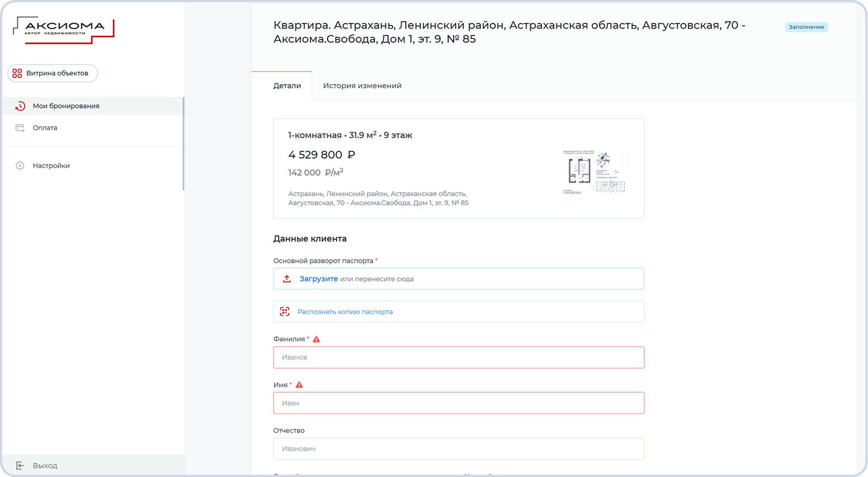Image resolution: width=868 pixels, height=477 pixels.
Task: Click the card icon beside Оплата
Action: pyautogui.click(x=20, y=128)
